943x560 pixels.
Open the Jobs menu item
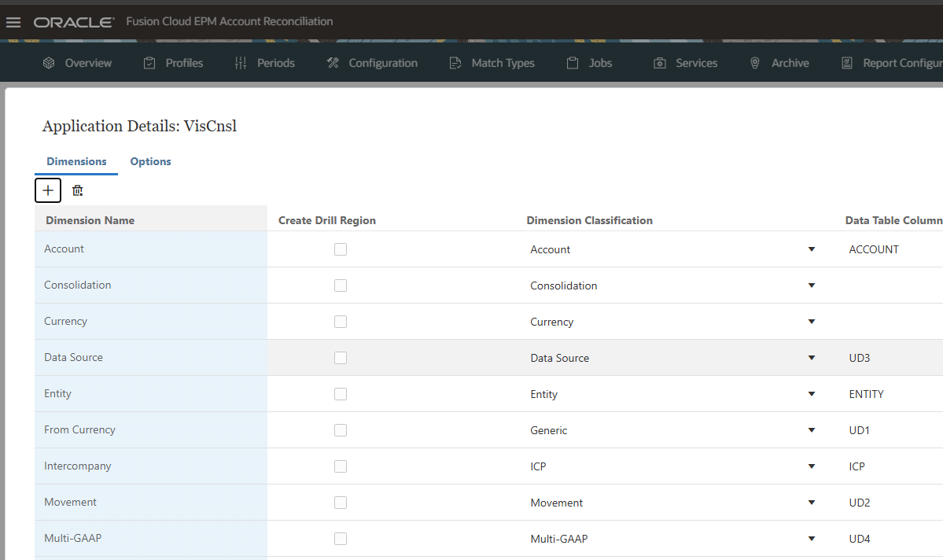pyautogui.click(x=600, y=63)
